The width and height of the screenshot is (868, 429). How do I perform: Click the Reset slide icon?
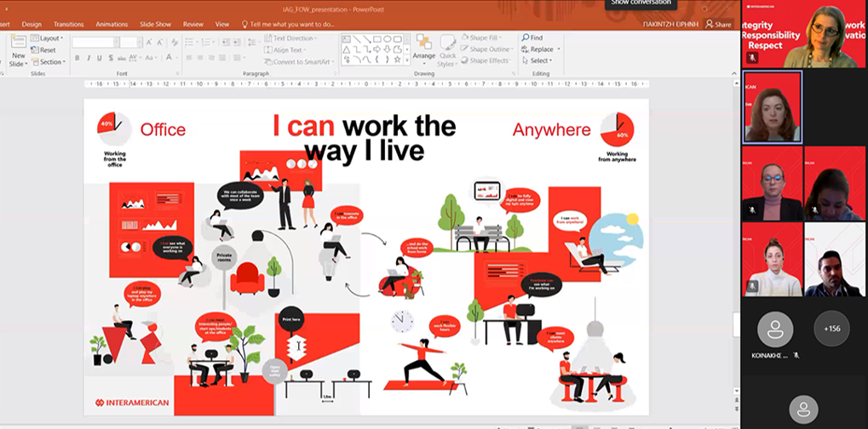(34, 49)
